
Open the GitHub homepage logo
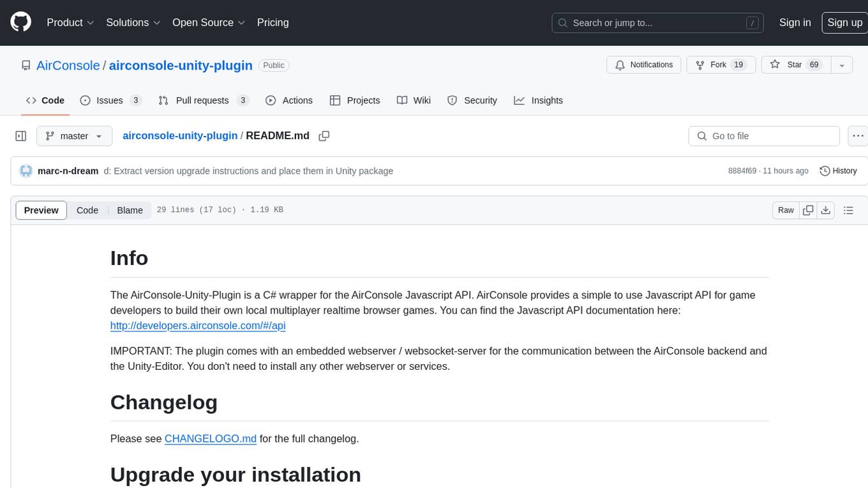click(x=20, y=22)
